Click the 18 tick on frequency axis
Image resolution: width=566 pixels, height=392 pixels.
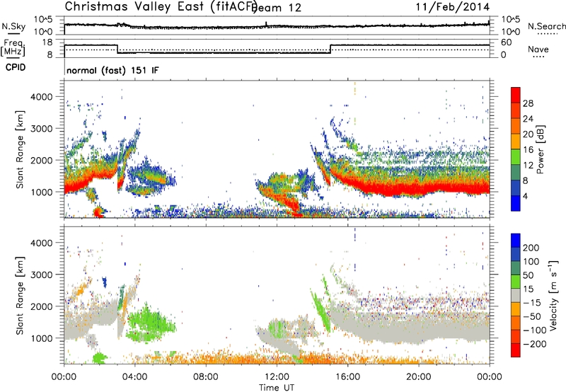point(47,42)
